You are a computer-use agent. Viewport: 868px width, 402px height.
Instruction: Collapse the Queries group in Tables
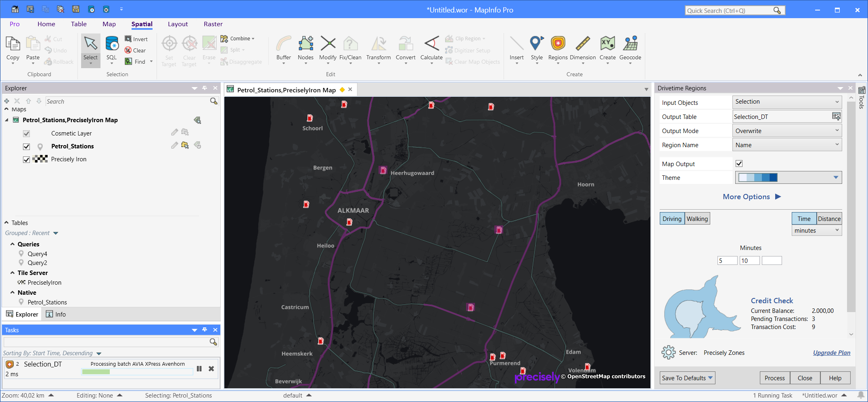13,244
